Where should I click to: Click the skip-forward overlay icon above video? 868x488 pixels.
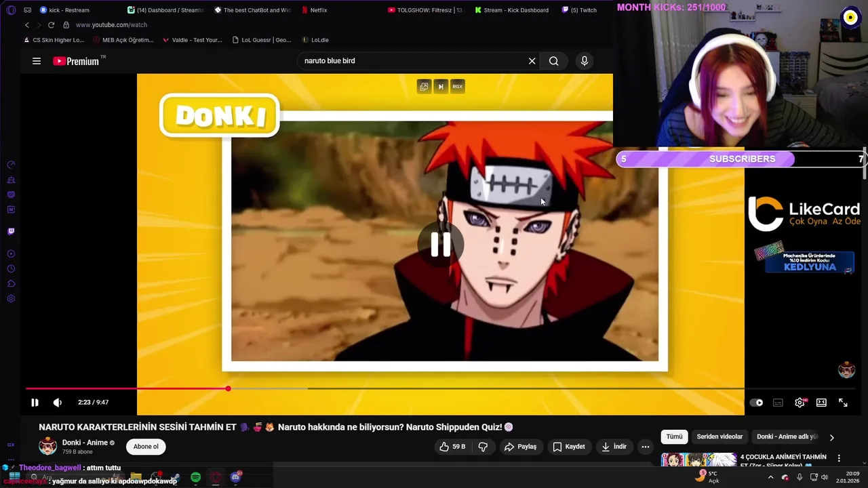(x=441, y=87)
